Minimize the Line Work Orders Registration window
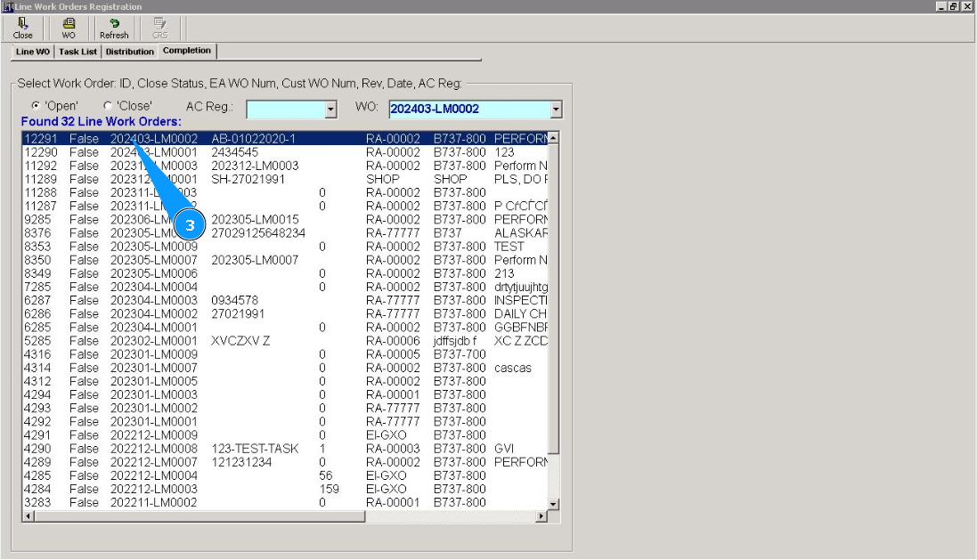This screenshot has height=560, width=977. pyautogui.click(x=940, y=6)
